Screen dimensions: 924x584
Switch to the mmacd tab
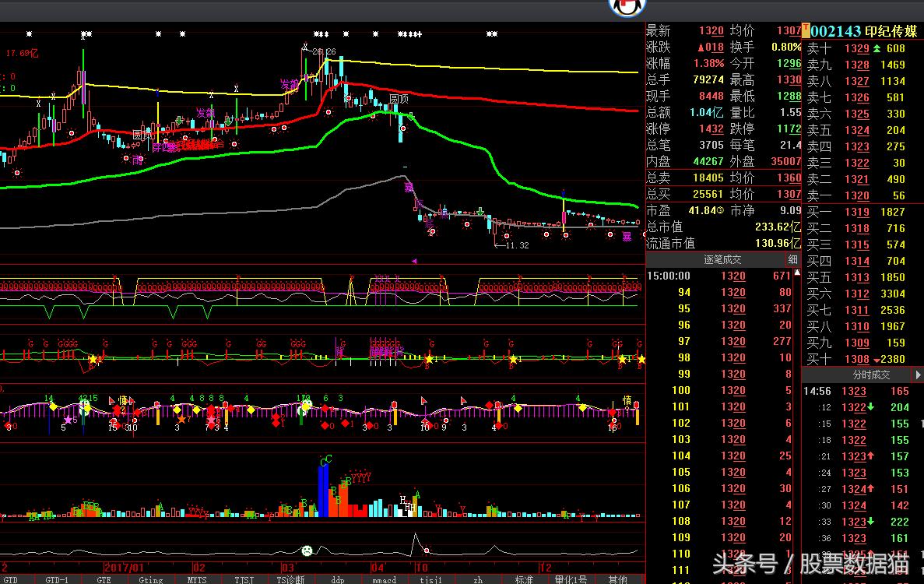pyautogui.click(x=385, y=580)
